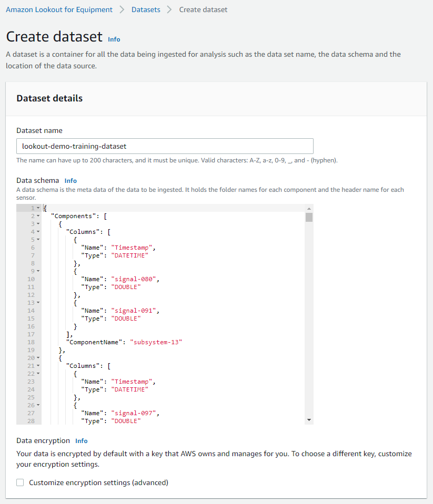Collapse fold arrow on editor line 13
Image resolution: width=433 pixels, height=504 pixels.
[x=38, y=303]
